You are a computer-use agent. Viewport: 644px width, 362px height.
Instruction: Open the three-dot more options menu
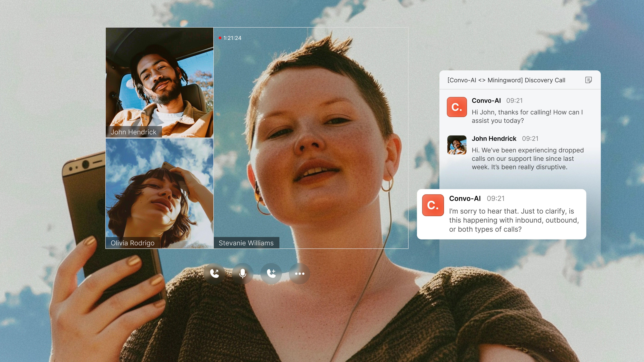pos(300,274)
